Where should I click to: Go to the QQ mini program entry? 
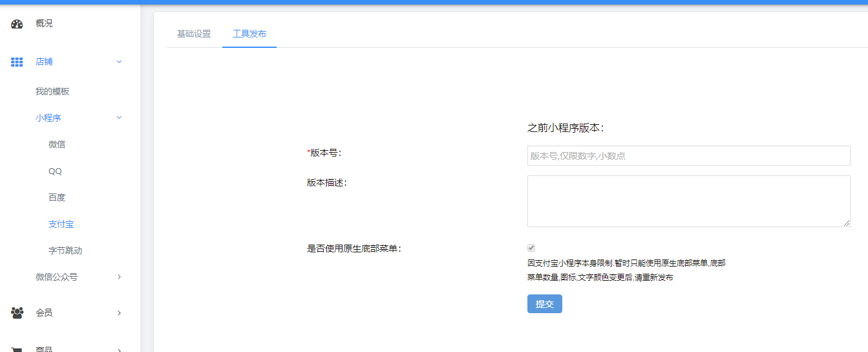coord(55,171)
